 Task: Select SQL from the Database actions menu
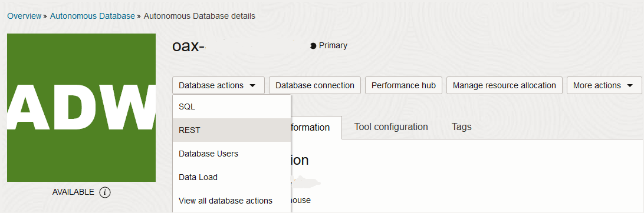(x=232, y=107)
